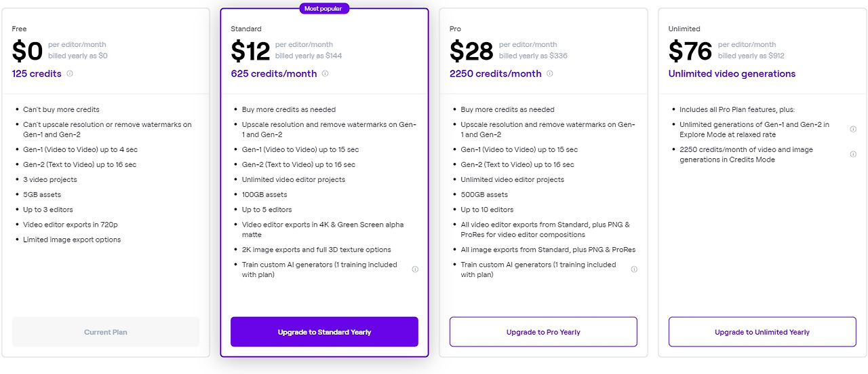Click info icon for Explore Mode unlimited generations

[x=853, y=129]
